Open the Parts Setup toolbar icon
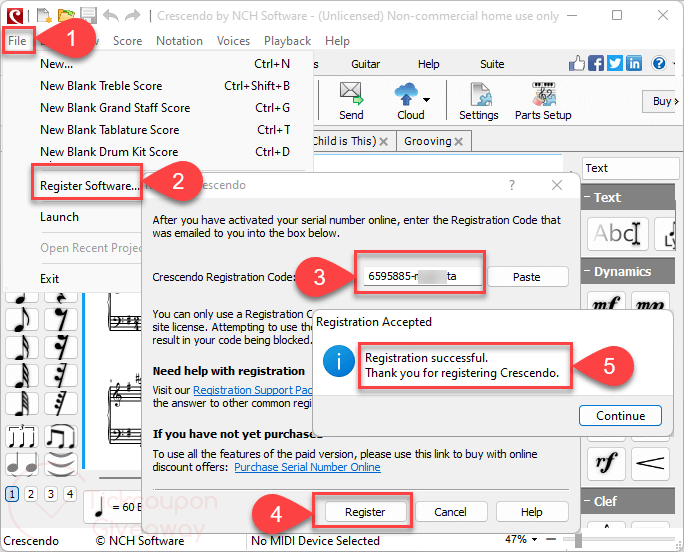 [543, 101]
